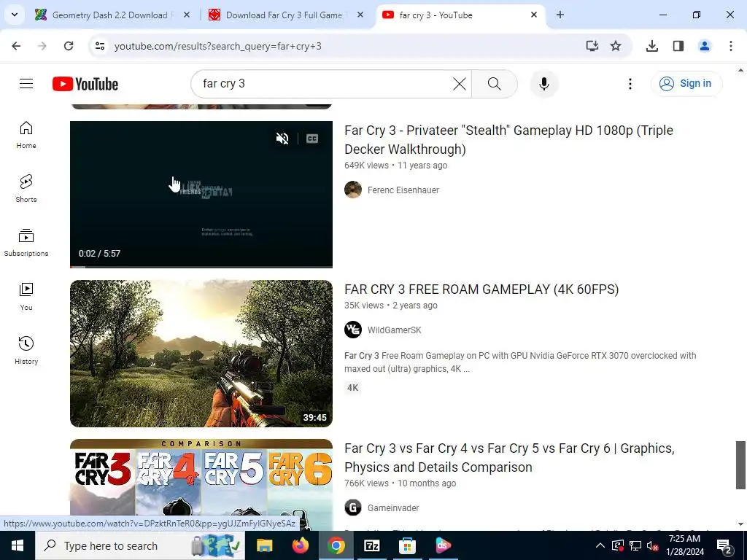Open the Chrome three-dot menu

(x=731, y=46)
